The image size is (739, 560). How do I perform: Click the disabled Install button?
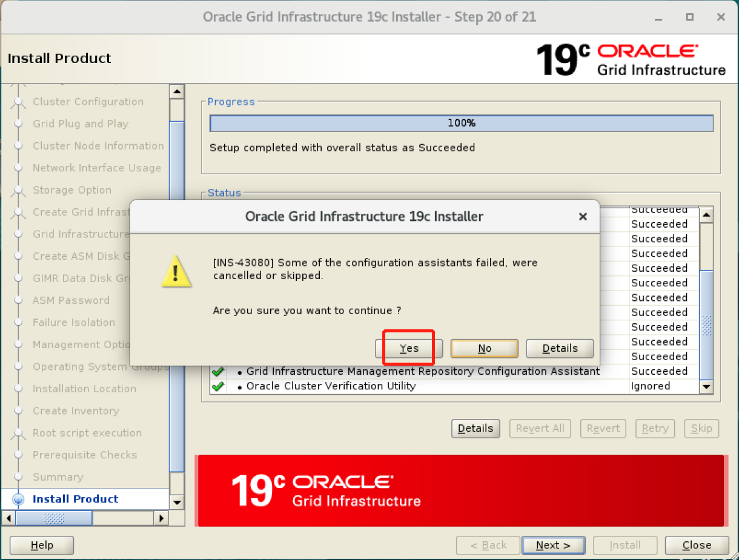pyautogui.click(x=625, y=545)
